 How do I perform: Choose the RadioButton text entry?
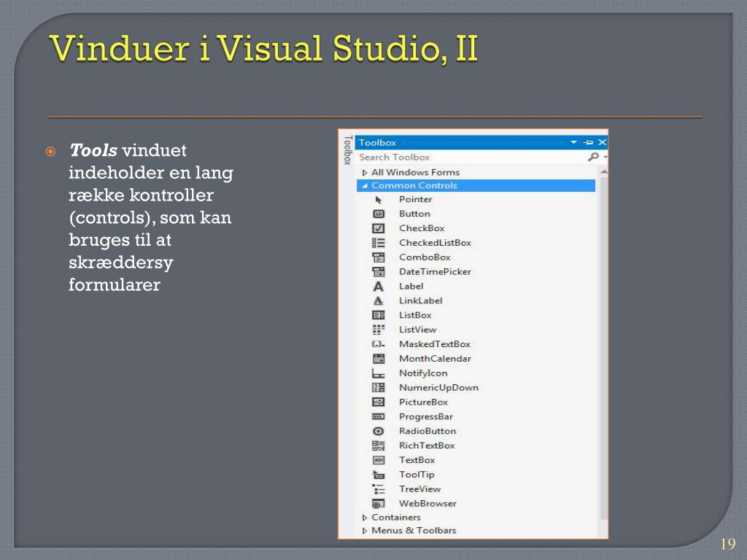pos(427,431)
